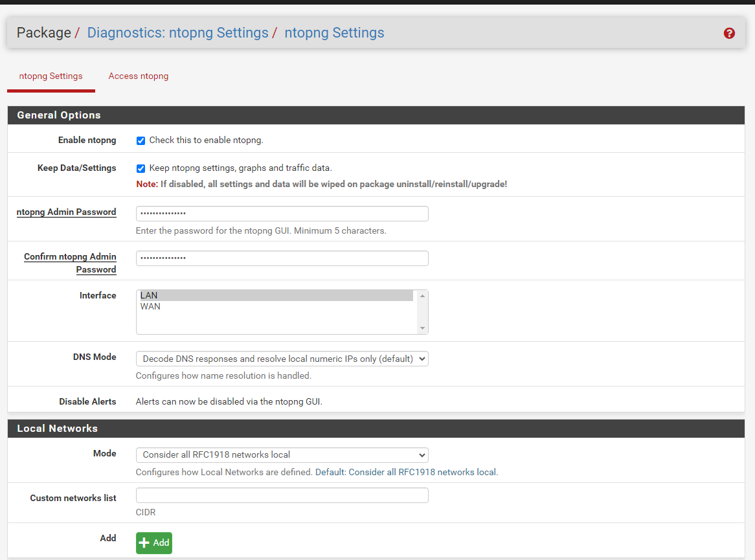Select the ntopng Settings tab
This screenshot has width=755, height=560.
point(51,76)
